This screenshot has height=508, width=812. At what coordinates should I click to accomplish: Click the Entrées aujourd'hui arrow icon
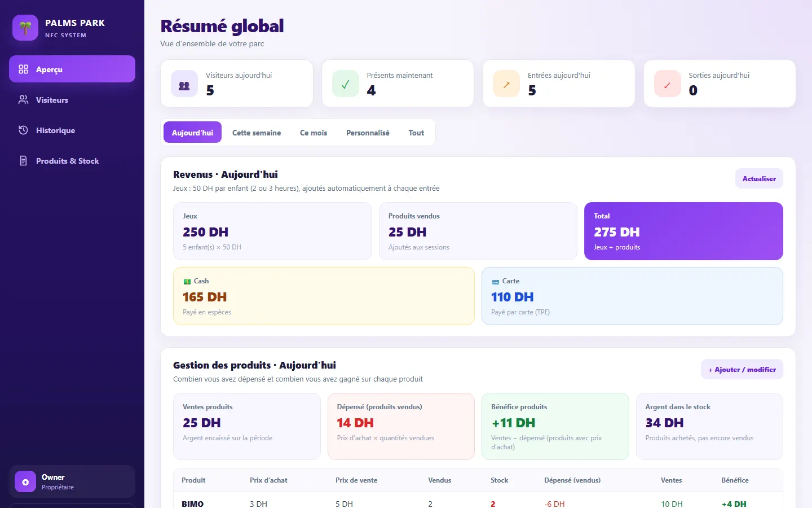coord(506,84)
